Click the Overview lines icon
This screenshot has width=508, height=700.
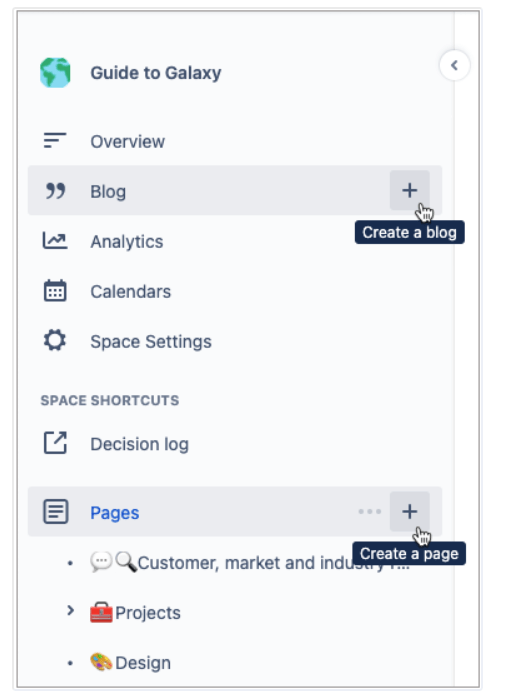point(55,141)
